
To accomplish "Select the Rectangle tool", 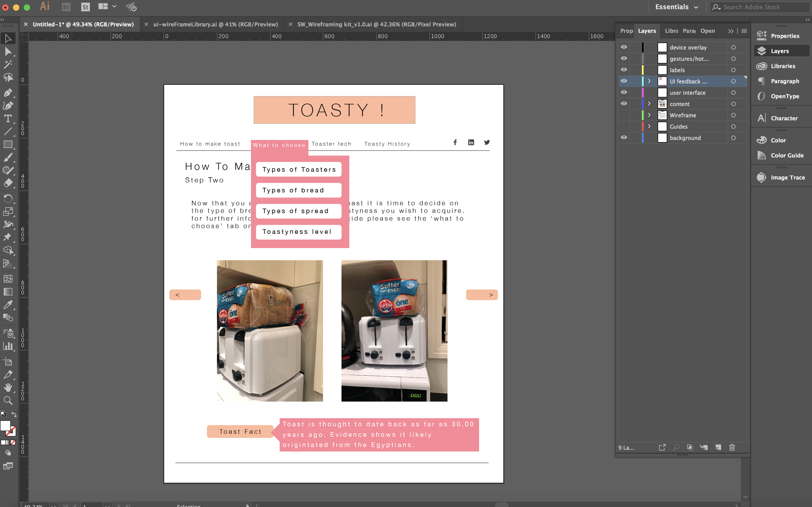I will point(8,145).
